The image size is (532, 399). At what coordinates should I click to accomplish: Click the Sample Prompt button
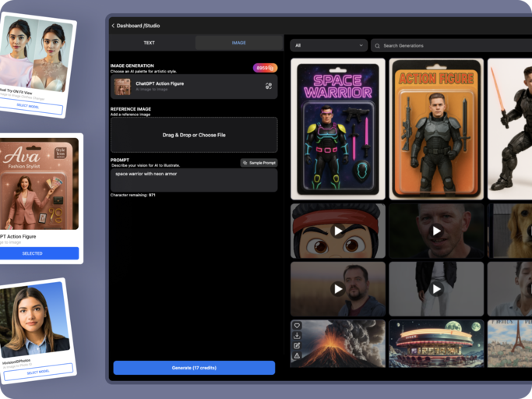pos(259,163)
